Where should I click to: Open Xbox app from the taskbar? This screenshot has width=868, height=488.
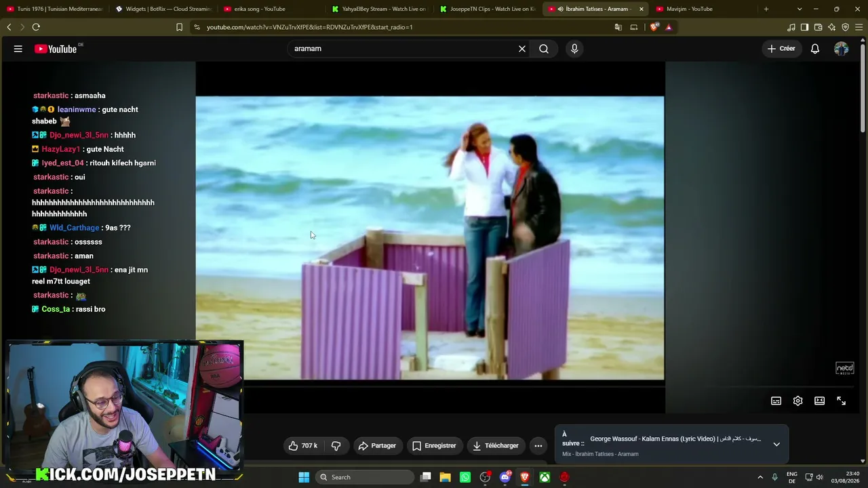[x=545, y=477]
